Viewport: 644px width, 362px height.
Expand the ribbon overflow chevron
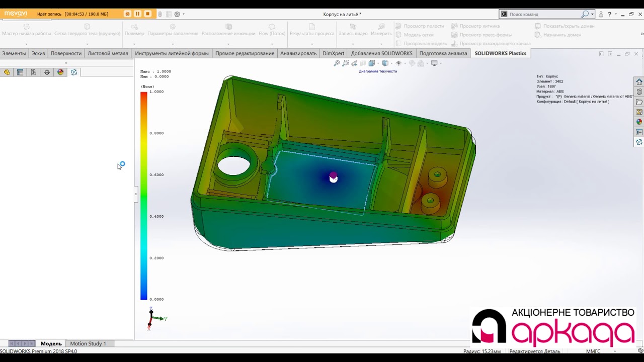642,34
